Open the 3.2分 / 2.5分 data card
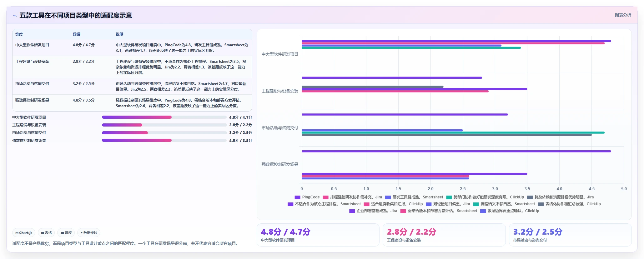Image resolution: width=644 pixels, height=259 pixels. pyautogui.click(x=570, y=235)
